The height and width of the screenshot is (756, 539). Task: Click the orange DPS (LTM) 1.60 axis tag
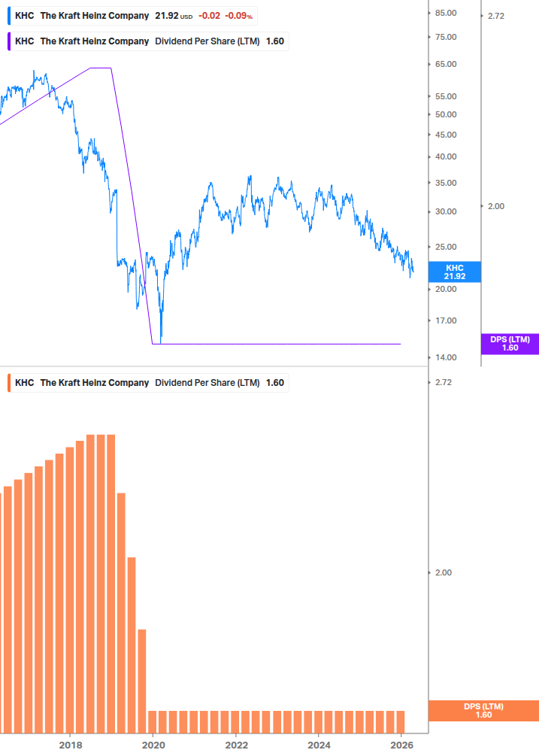(x=483, y=711)
